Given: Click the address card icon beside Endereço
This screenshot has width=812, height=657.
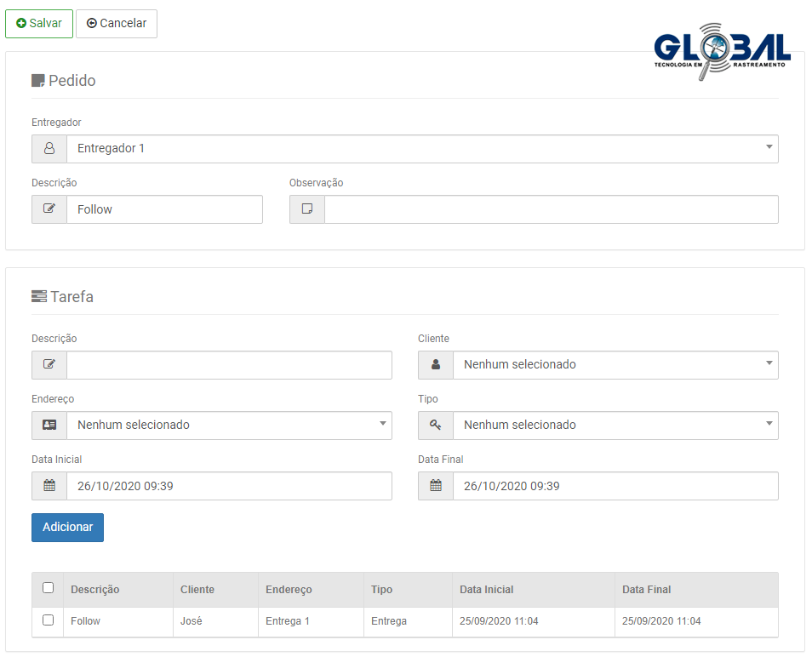Looking at the screenshot, I should [49, 426].
